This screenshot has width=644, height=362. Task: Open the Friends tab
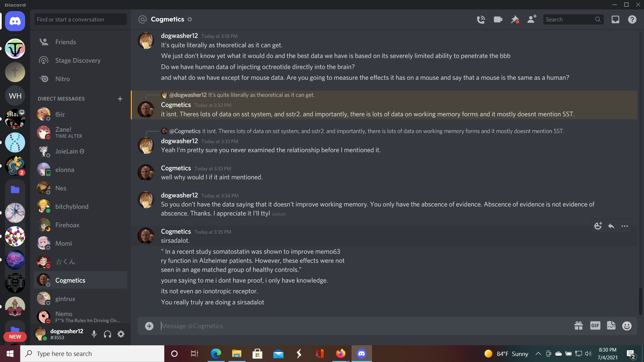[x=65, y=42]
